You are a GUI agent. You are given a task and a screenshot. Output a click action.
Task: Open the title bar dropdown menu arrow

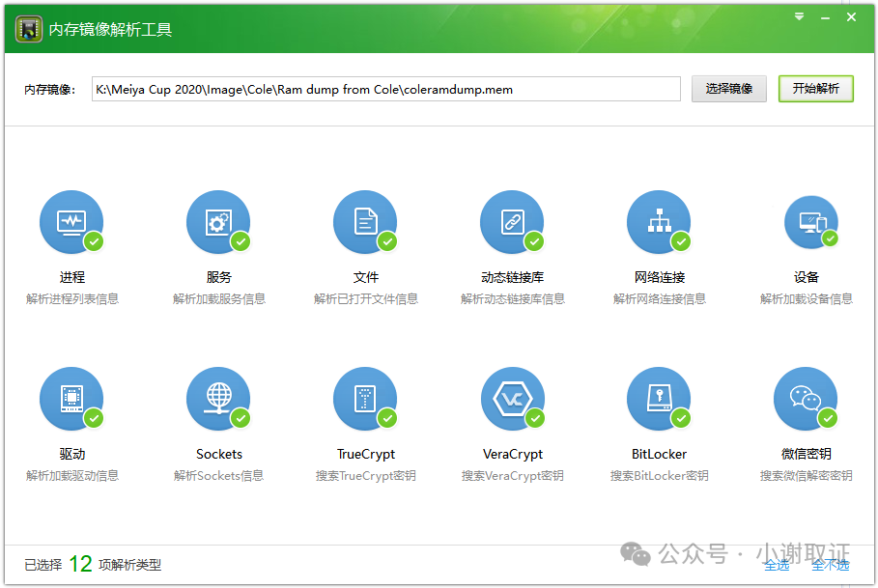[799, 16]
